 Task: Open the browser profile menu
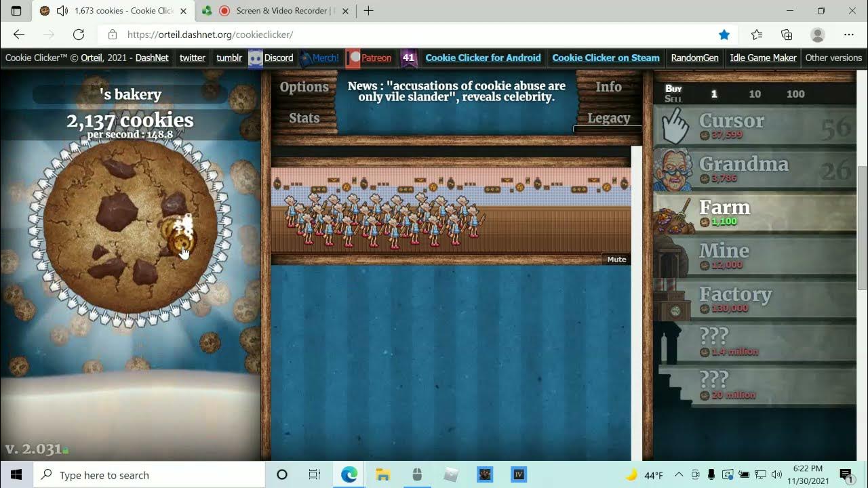tap(818, 35)
